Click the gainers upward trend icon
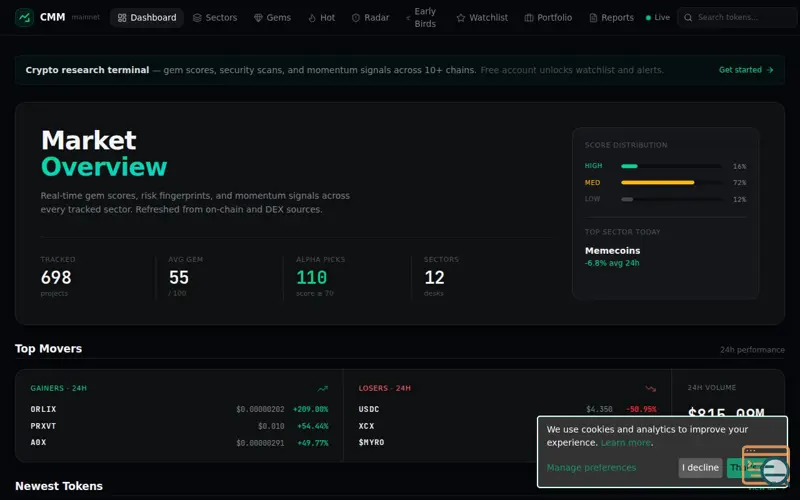800x500 pixels. (322, 389)
